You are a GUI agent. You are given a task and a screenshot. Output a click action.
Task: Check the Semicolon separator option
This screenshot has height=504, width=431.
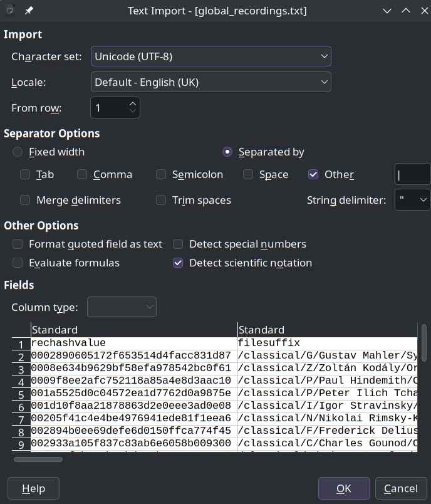161,174
